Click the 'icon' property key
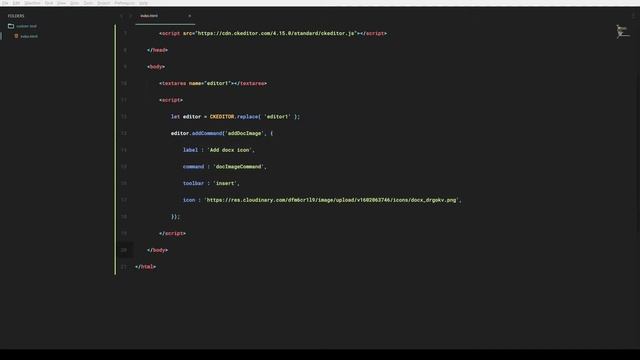 189,200
